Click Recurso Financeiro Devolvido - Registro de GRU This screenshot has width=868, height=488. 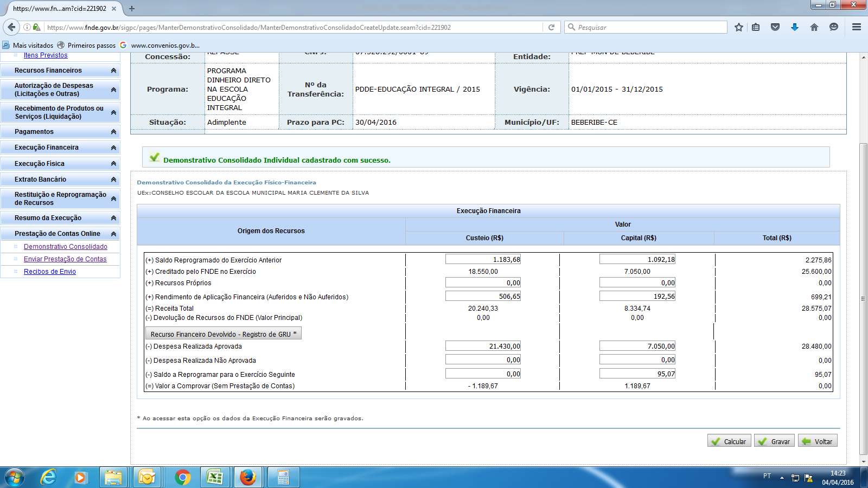223,334
